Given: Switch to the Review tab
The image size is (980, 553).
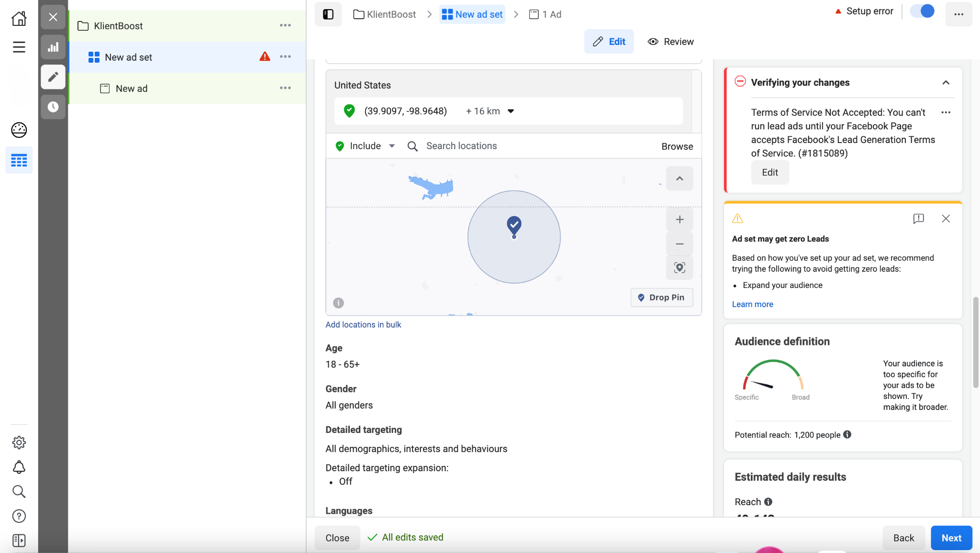Looking at the screenshot, I should click(x=670, y=42).
